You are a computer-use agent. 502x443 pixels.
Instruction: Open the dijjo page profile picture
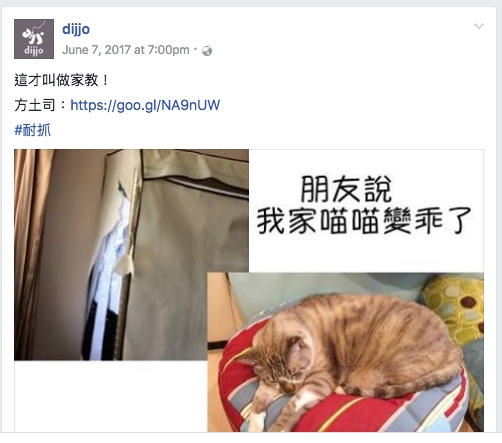click(34, 39)
